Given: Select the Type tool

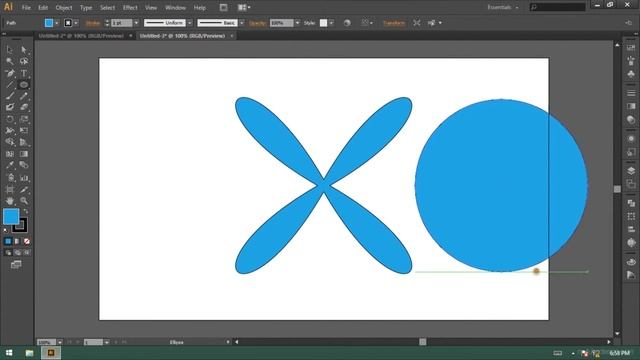Looking at the screenshot, I should [24, 73].
